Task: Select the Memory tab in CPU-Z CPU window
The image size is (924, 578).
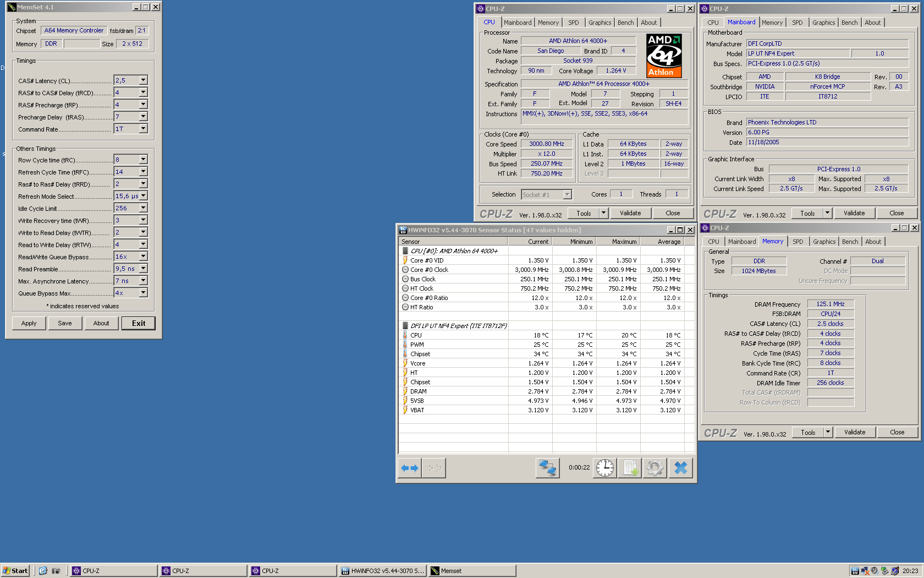Action: (x=548, y=23)
